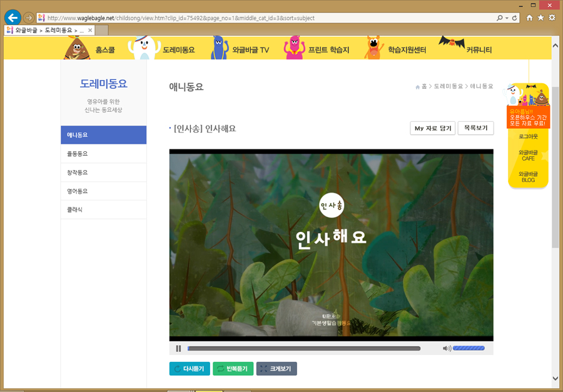The height and width of the screenshot is (392, 563).
Task: Open a new blank browser tab
Action: 102,30
